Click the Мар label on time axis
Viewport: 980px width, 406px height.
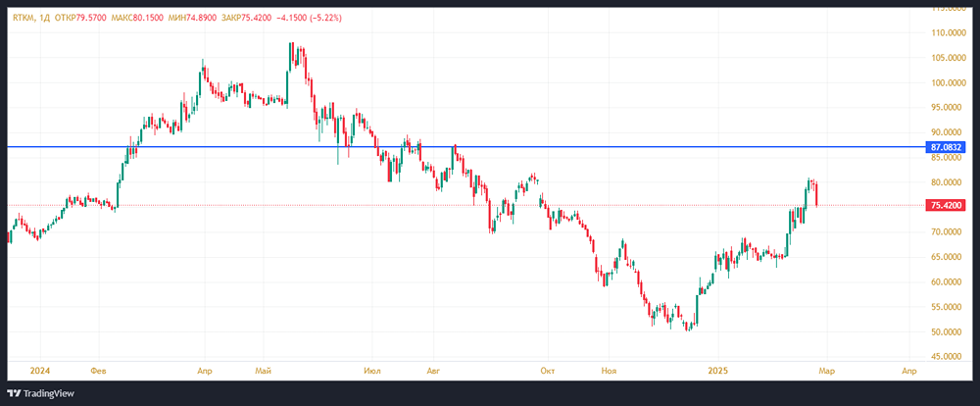[825, 372]
